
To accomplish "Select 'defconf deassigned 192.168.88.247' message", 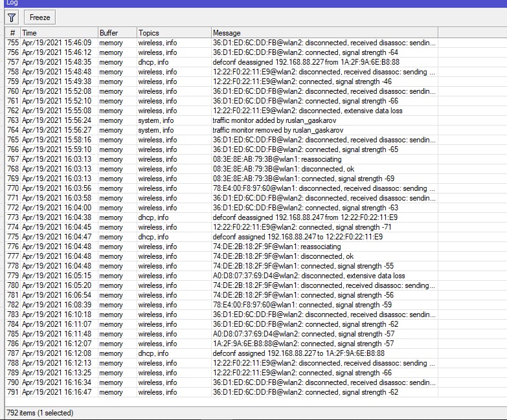I will point(305,217).
